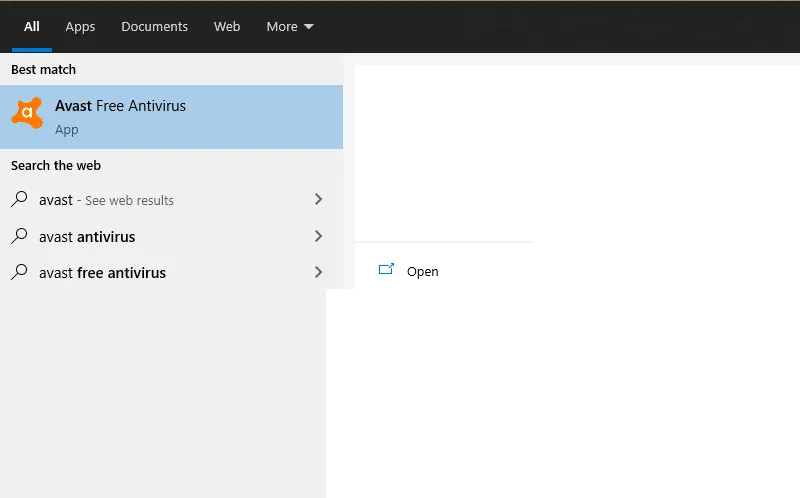Image resolution: width=800 pixels, height=498 pixels.
Task: Click the Open icon in preview pane
Action: (x=386, y=269)
